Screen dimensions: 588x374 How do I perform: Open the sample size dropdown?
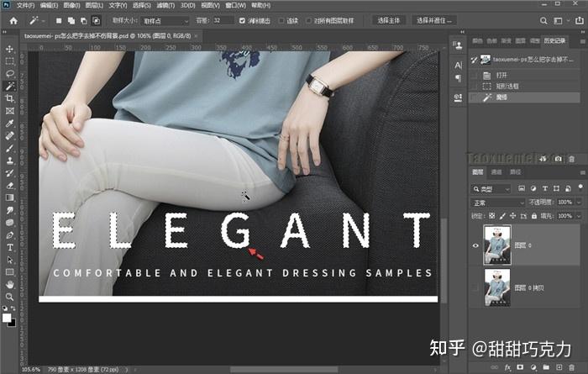tap(165, 21)
